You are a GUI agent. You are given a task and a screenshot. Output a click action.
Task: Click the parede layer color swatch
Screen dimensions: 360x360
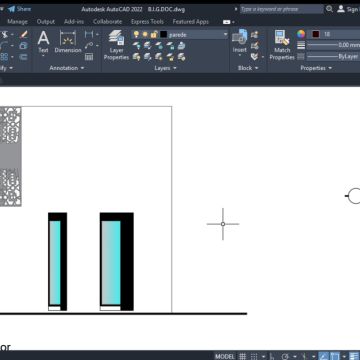point(163,34)
